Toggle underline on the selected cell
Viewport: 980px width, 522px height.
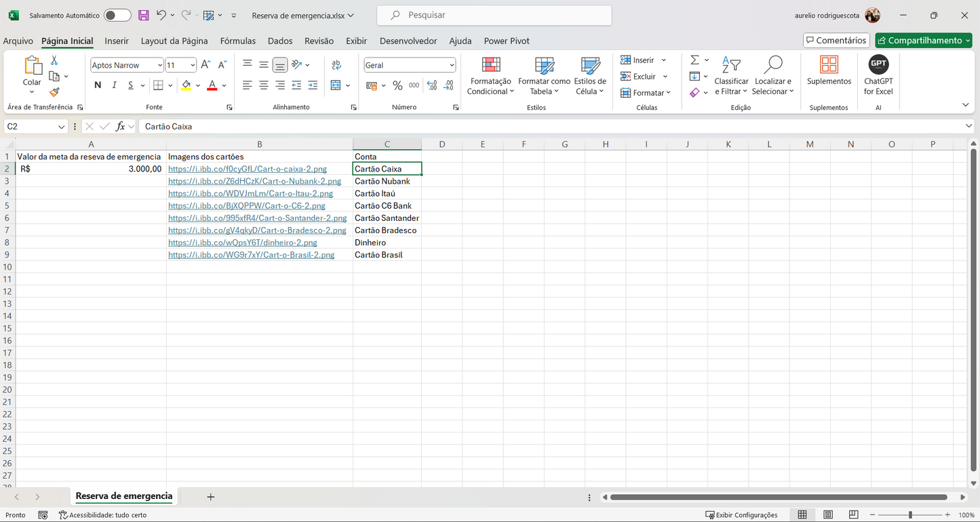click(x=129, y=85)
